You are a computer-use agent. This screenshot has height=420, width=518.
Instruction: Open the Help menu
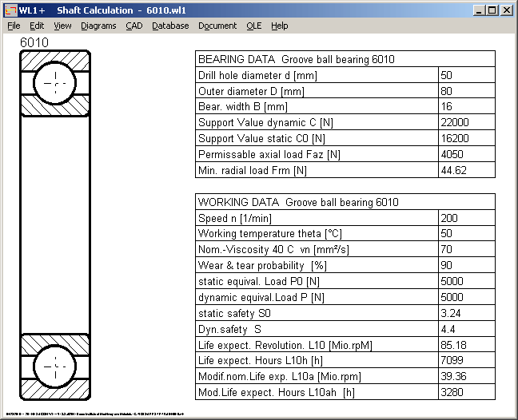(279, 26)
